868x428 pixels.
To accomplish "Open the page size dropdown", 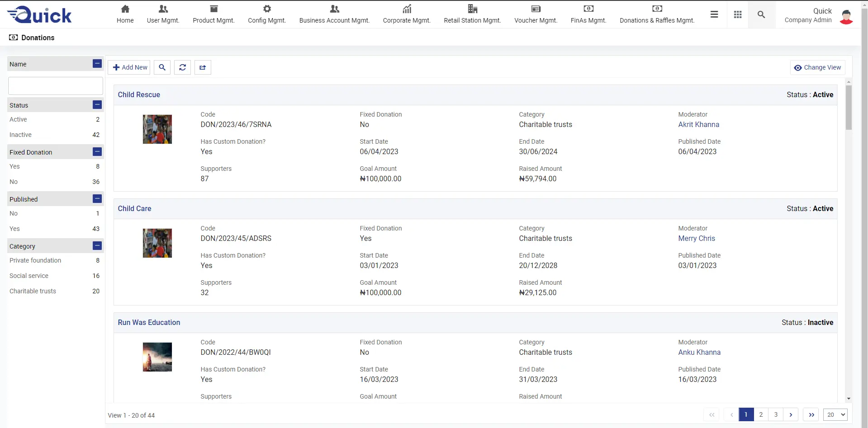I will coord(835,414).
